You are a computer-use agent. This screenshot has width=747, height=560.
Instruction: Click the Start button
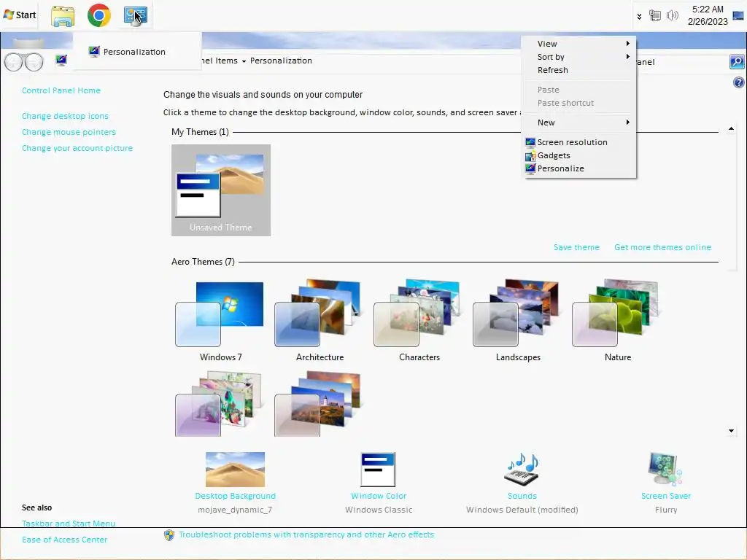[x=20, y=15]
